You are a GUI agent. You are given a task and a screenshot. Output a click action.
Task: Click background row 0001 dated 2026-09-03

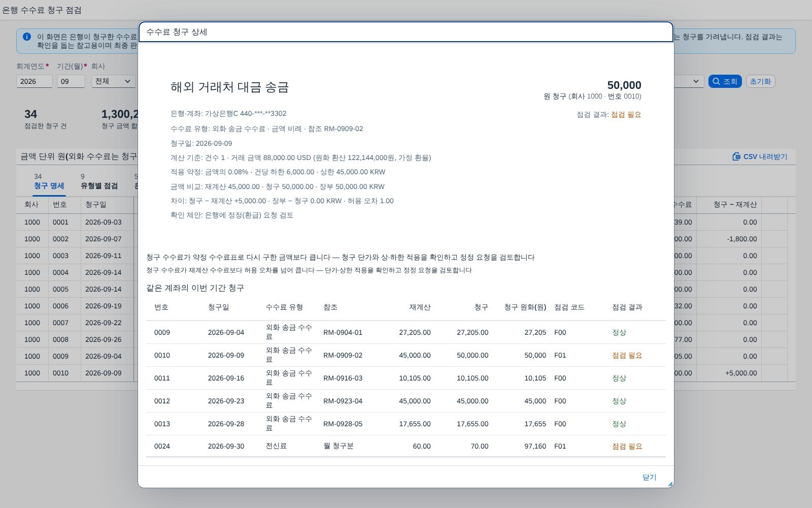point(76,222)
